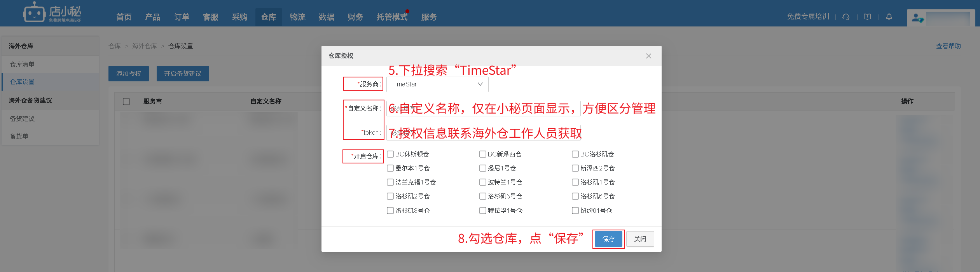The image size is (980, 272).
Task: Check the 洛杉矶1号仓 checkbox
Action: click(575, 182)
